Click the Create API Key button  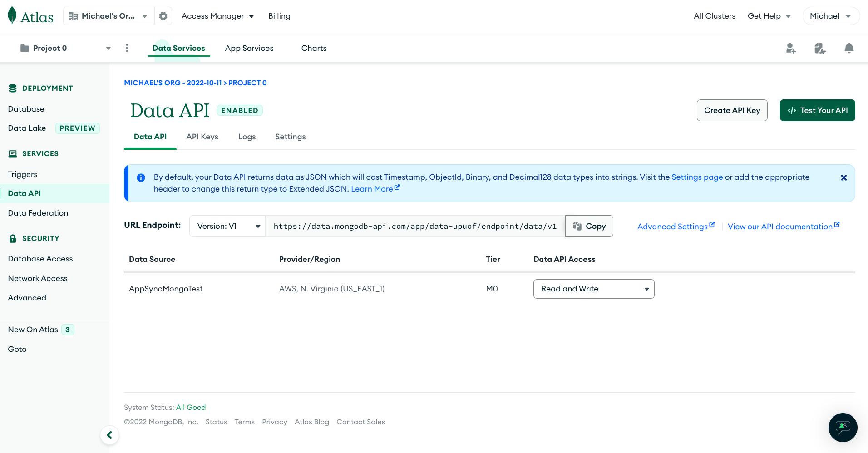(732, 110)
